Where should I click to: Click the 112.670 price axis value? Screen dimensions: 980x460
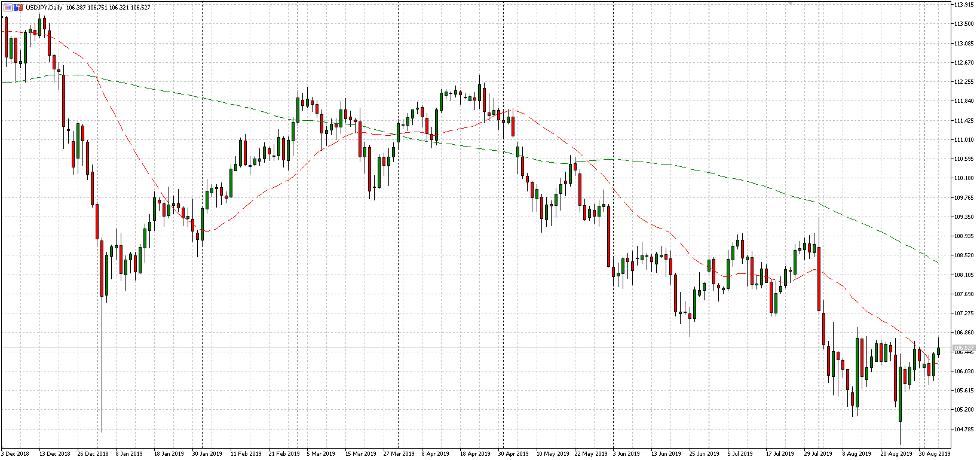pyautogui.click(x=964, y=63)
